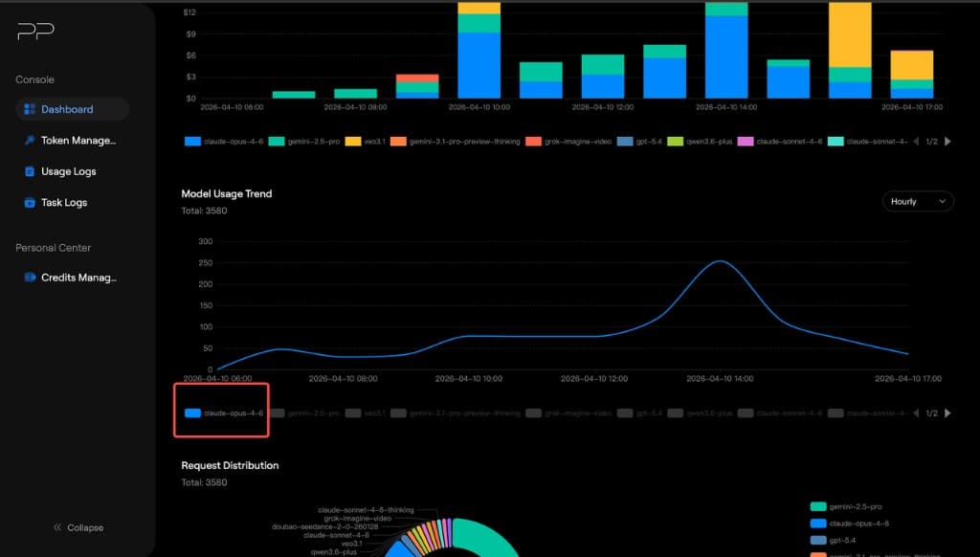Open the Dashboard page in the sidebar
Screen dimensions: 980x557
(x=73, y=109)
